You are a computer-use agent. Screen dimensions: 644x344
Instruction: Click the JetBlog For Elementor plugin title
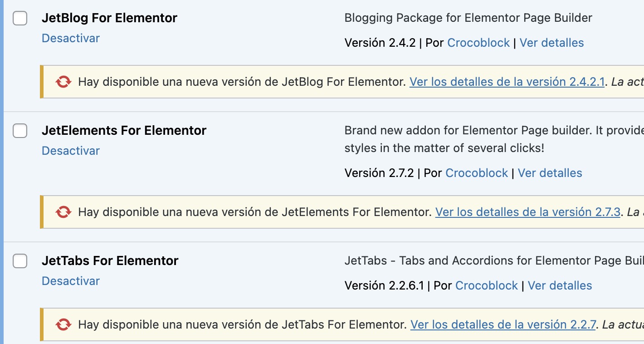coord(109,18)
